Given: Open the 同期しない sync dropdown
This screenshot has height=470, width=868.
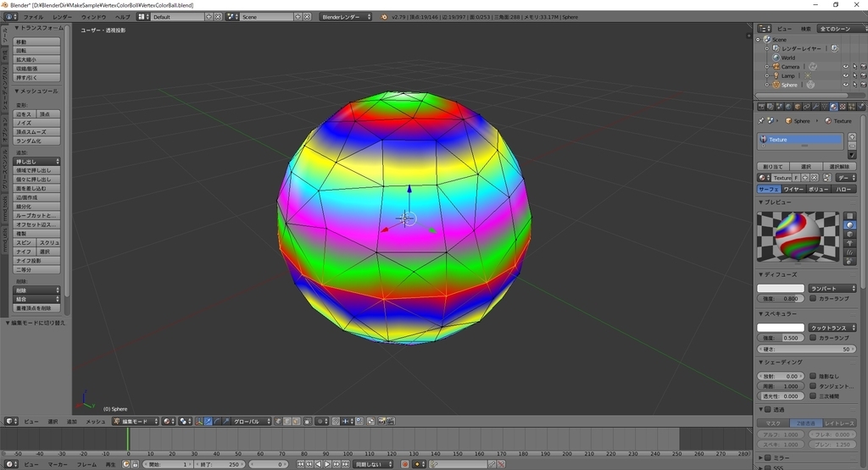Looking at the screenshot, I should [x=373, y=464].
